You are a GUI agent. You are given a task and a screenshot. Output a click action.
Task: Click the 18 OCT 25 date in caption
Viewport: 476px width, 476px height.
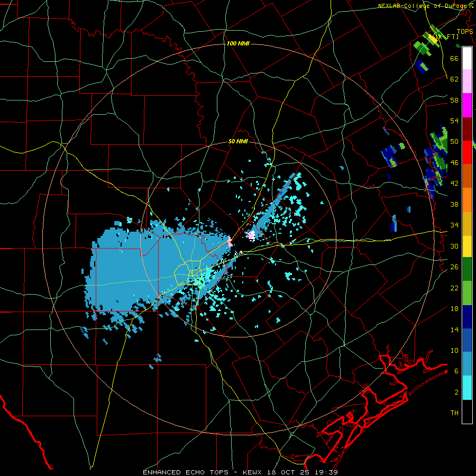[288, 472]
